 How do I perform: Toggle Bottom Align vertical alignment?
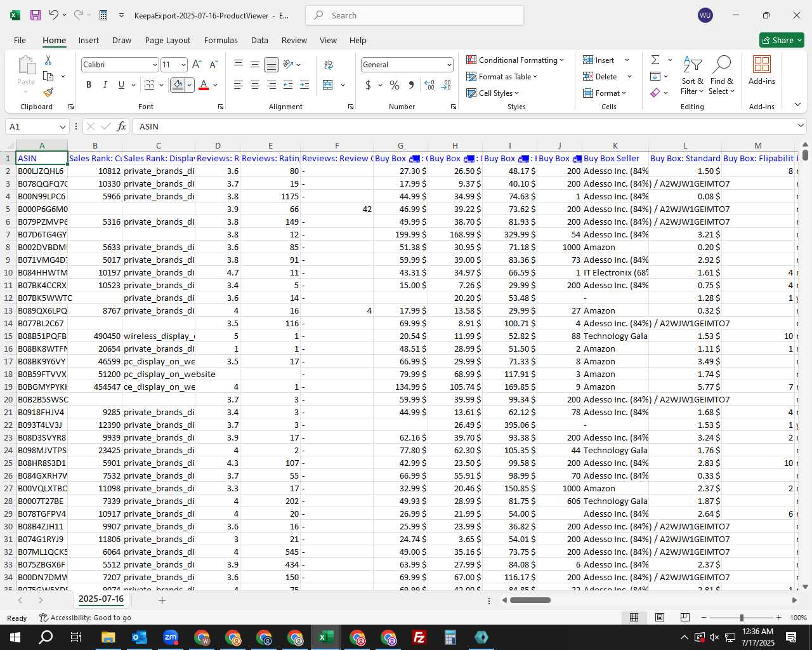click(x=272, y=65)
